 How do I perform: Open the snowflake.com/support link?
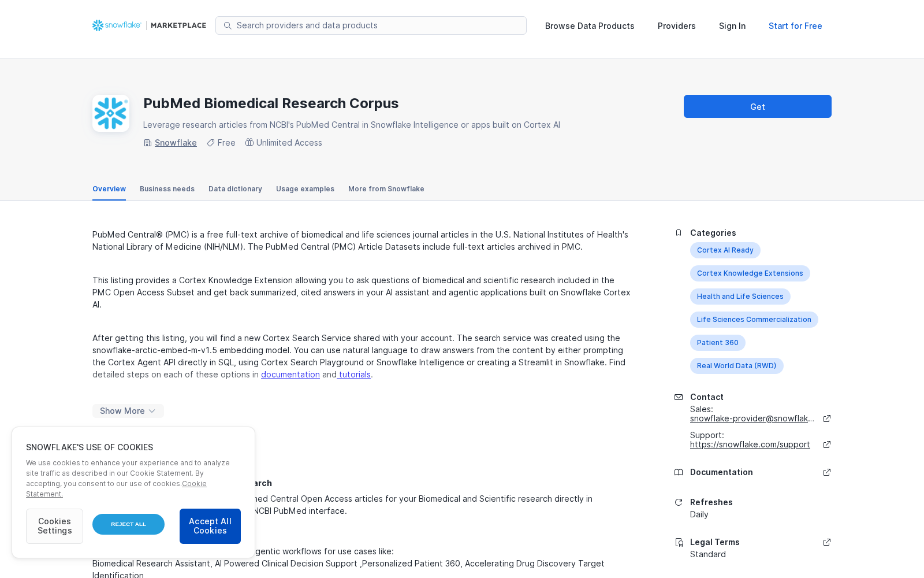coord(750,444)
